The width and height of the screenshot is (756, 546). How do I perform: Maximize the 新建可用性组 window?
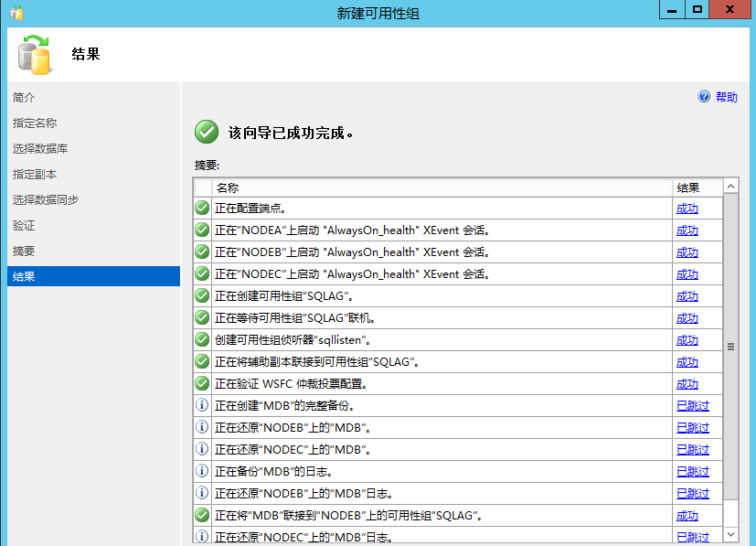tap(697, 9)
